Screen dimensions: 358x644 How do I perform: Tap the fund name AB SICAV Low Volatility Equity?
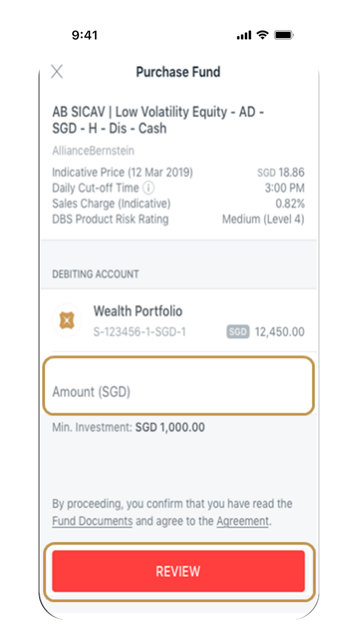tap(158, 120)
